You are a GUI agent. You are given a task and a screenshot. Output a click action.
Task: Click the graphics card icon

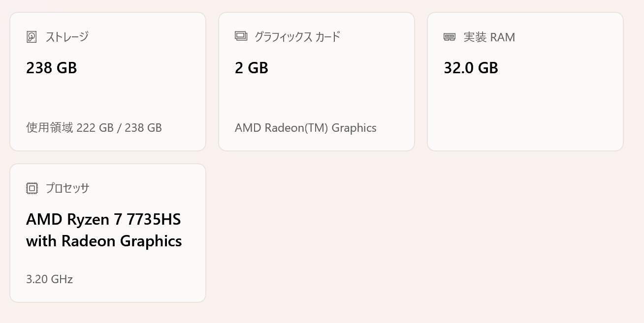(241, 36)
